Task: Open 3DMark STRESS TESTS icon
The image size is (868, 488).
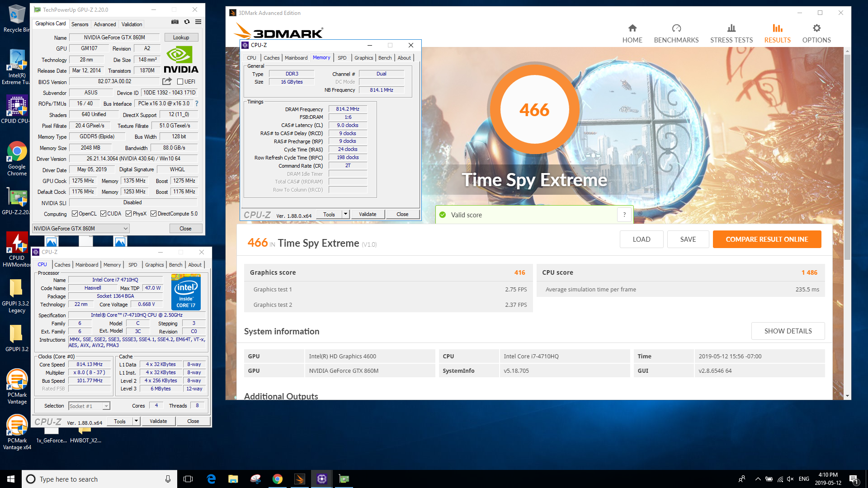Action: coord(731,28)
